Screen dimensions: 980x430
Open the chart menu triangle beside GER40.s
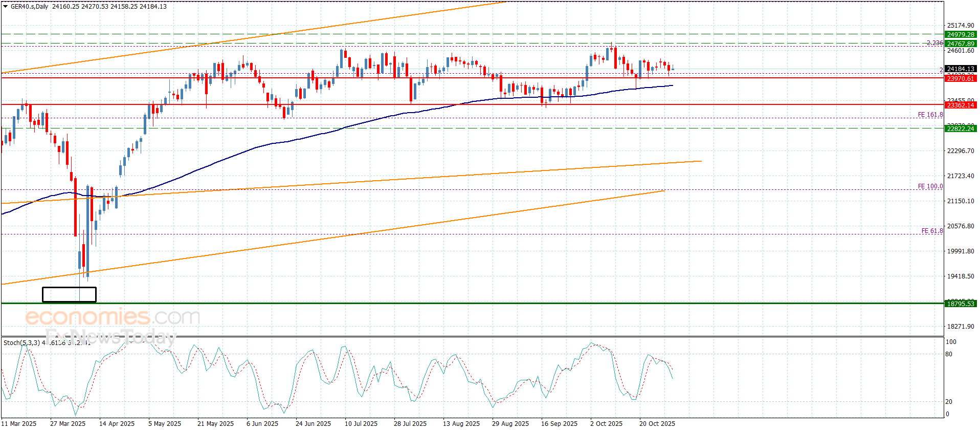[5, 7]
